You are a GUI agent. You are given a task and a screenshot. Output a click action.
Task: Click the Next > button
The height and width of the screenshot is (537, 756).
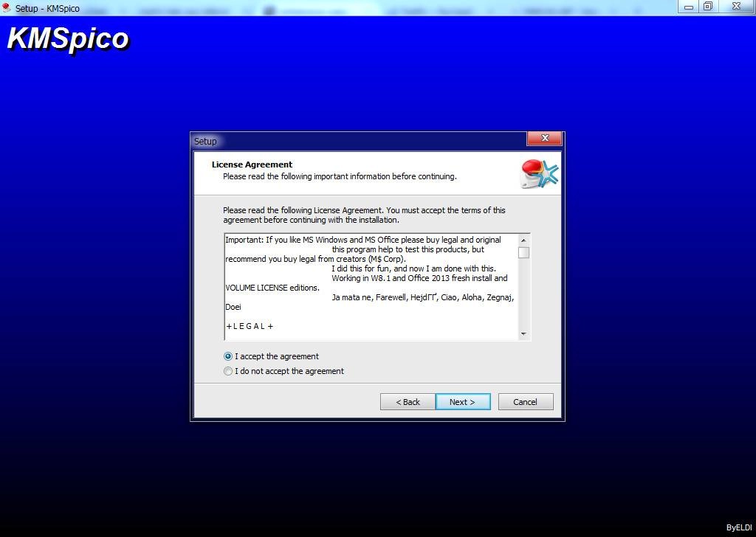click(463, 402)
